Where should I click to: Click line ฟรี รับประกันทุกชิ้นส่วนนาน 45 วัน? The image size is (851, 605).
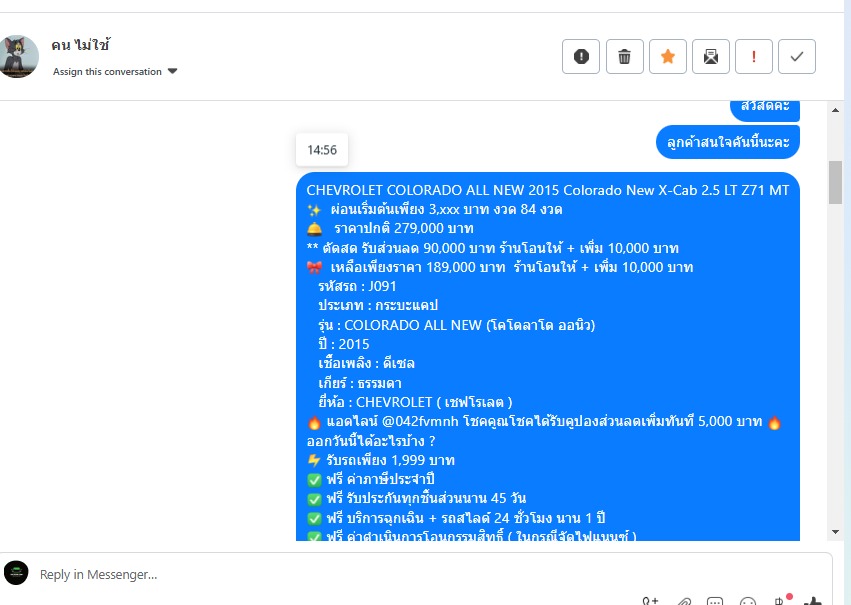coord(416,498)
